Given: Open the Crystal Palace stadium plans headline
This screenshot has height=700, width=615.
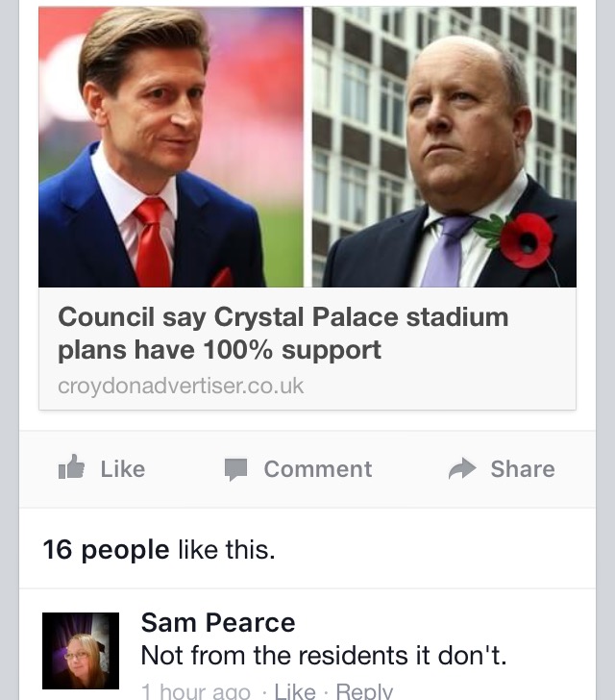Looking at the screenshot, I should 283,333.
